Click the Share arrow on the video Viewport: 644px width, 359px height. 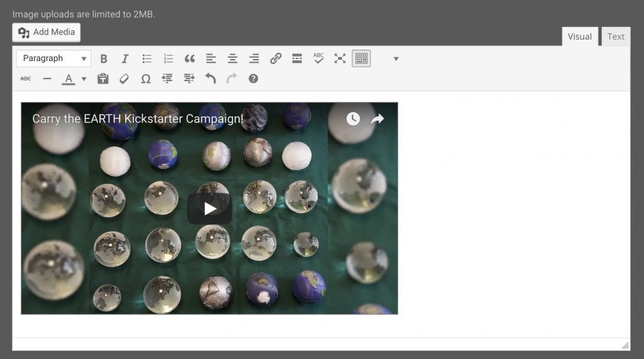point(377,119)
